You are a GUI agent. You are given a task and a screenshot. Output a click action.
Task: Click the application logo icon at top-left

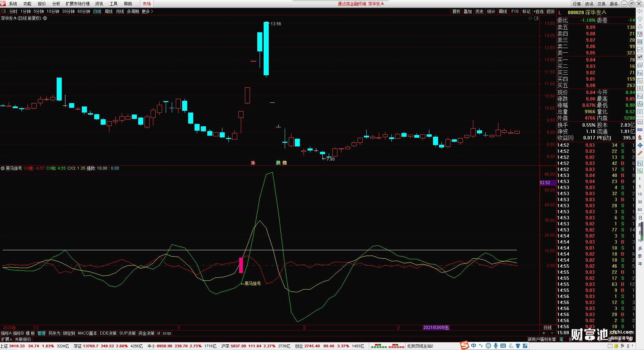[x=3, y=3]
